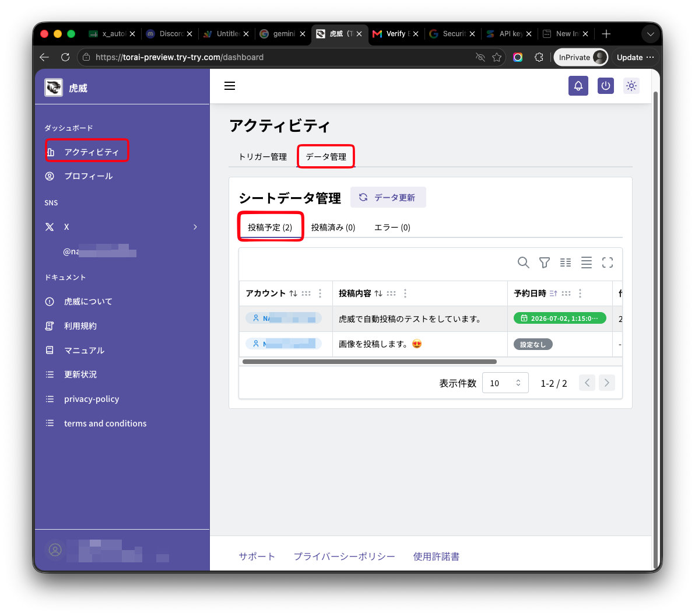Expand the X sidebar section chevron
This screenshot has width=695, height=616.
point(195,227)
